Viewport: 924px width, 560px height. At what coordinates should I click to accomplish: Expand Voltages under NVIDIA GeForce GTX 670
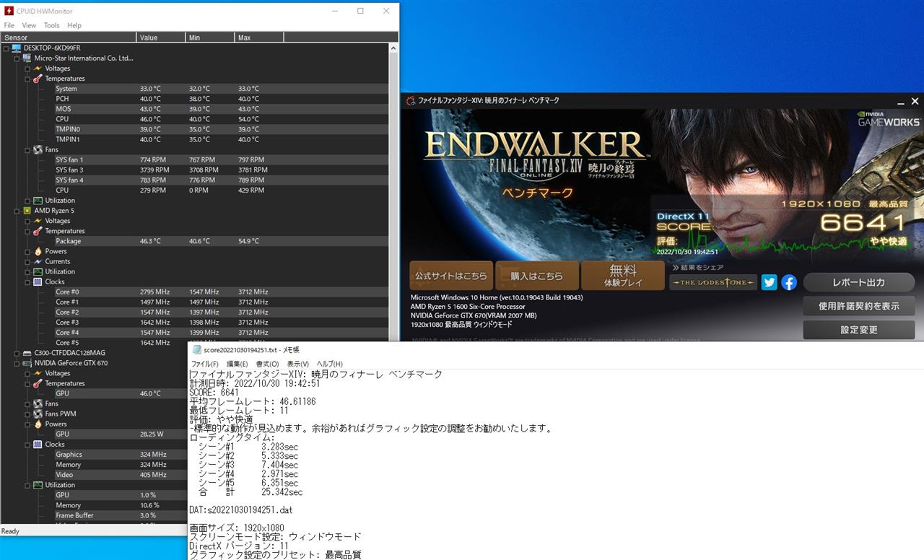coord(28,373)
